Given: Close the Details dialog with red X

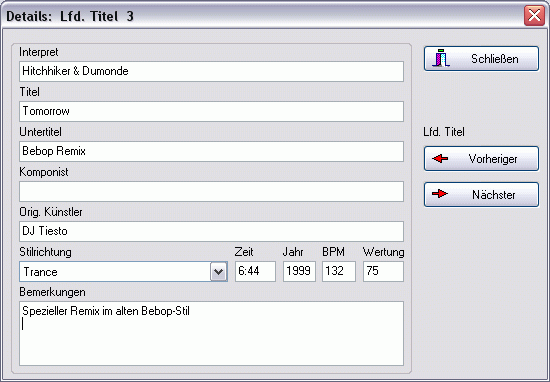Looking at the screenshot, I should click(534, 16).
